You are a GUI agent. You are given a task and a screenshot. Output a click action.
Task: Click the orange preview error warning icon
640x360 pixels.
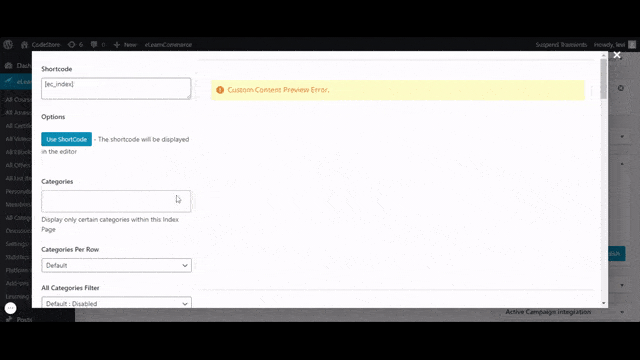coord(220,90)
